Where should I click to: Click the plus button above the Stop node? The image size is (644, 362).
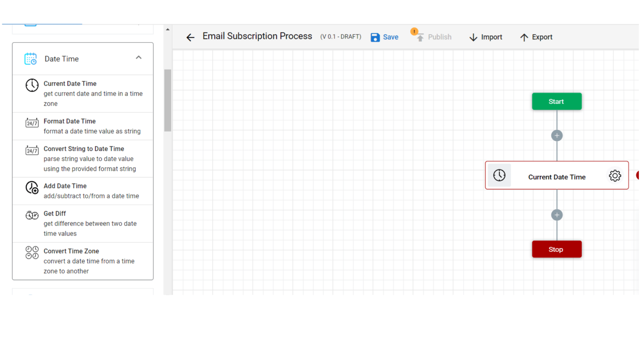coord(557,215)
